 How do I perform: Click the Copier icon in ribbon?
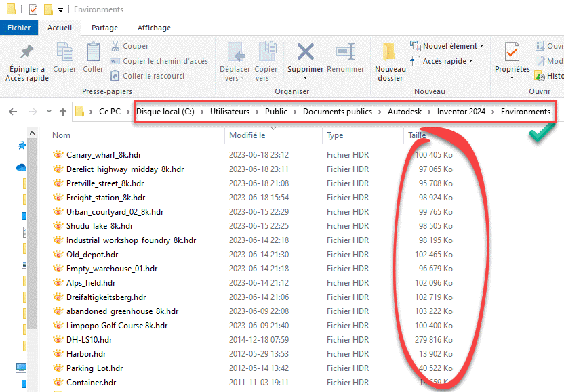tap(65, 53)
